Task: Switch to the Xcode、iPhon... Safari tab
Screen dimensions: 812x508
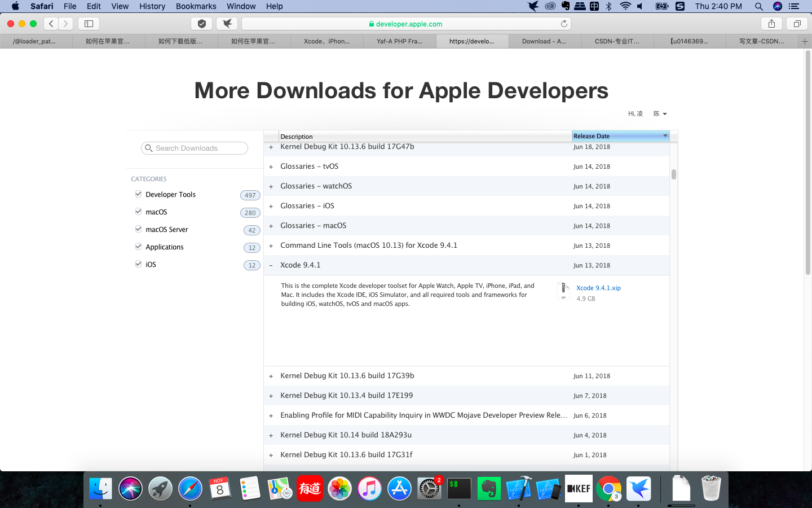Action: (327, 41)
